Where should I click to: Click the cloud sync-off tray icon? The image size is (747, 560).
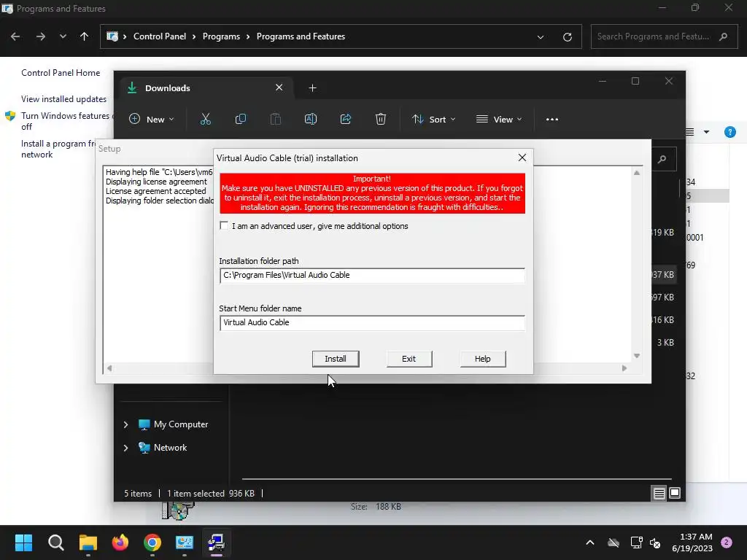point(614,542)
